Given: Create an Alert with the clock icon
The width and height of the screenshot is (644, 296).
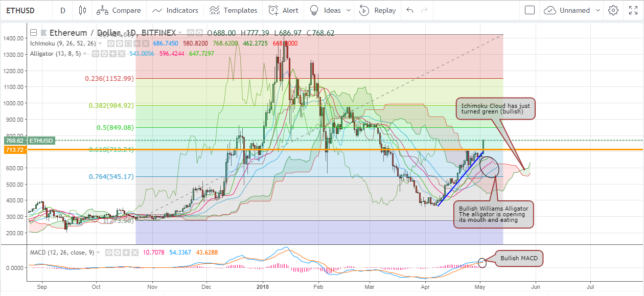Looking at the screenshot, I should point(284,10).
